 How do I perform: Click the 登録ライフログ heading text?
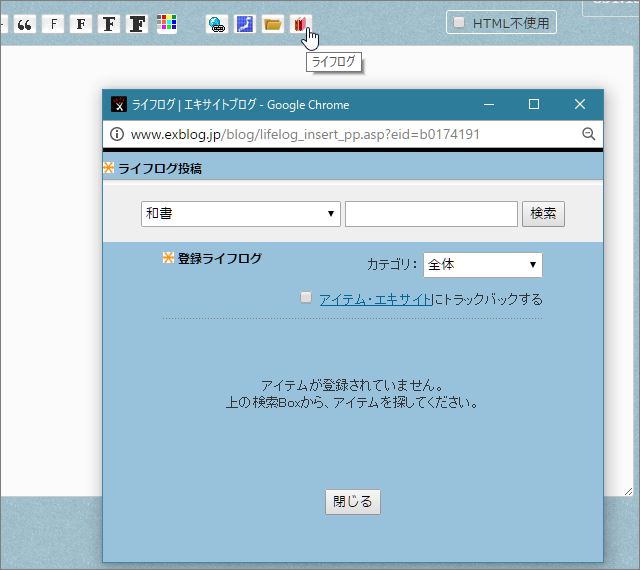pos(220,258)
